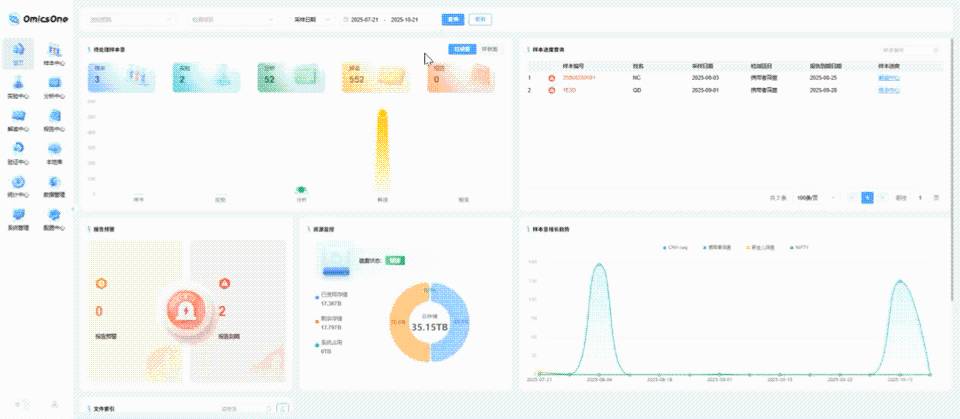This screenshot has height=419, width=960.
Task: Open the 首页 home icon in sidebar
Action: 18,53
